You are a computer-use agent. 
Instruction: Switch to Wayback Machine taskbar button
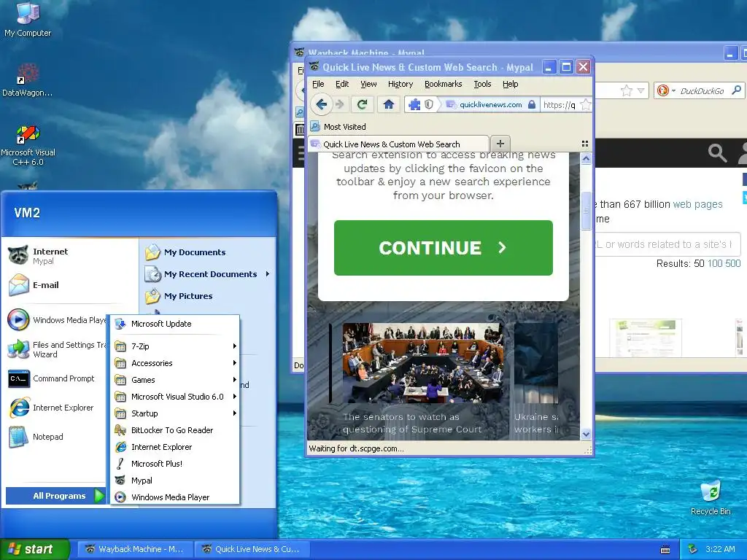click(x=135, y=549)
